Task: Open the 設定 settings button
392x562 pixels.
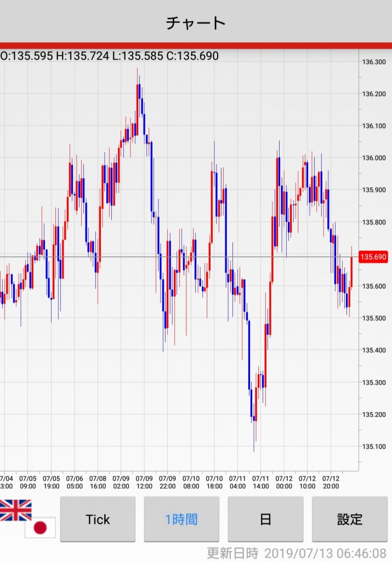Action: (x=349, y=519)
